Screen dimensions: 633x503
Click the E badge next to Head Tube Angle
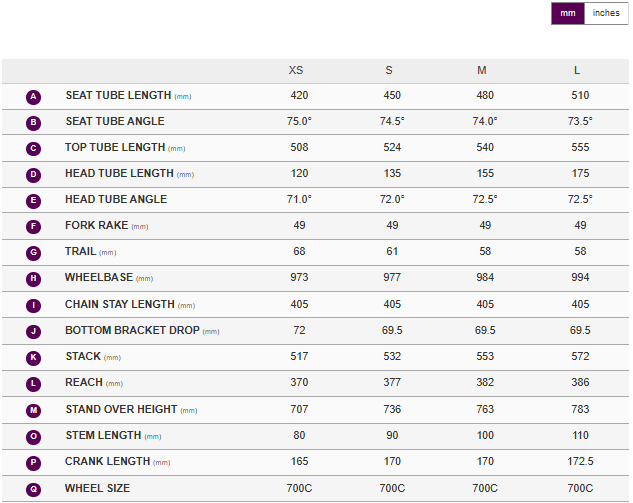[x=34, y=201]
